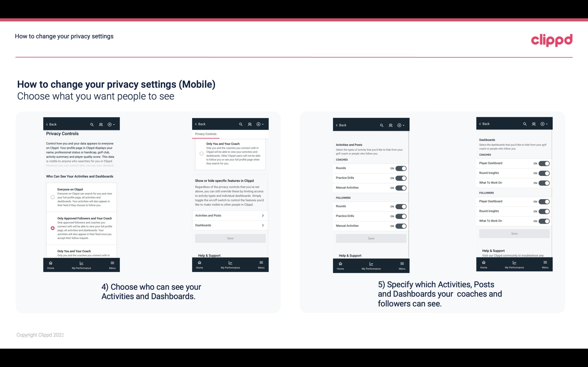This screenshot has width=588, height=367.
Task: Tap the Back chevron icon top left
Action: tap(47, 124)
